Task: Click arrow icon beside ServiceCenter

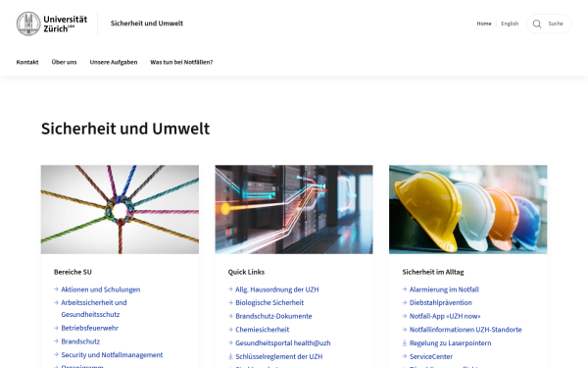Action: click(x=404, y=356)
